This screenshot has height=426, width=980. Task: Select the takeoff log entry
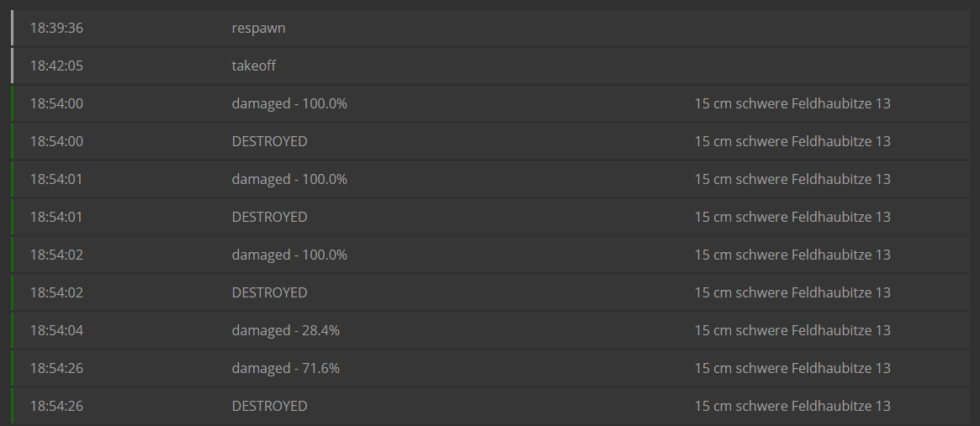[253, 66]
